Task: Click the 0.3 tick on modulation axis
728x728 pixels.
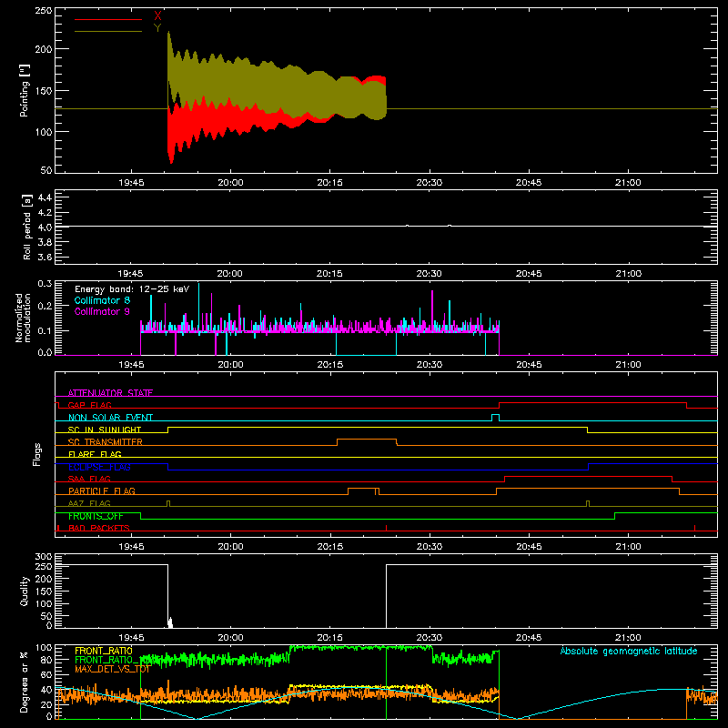Action: tap(45, 283)
